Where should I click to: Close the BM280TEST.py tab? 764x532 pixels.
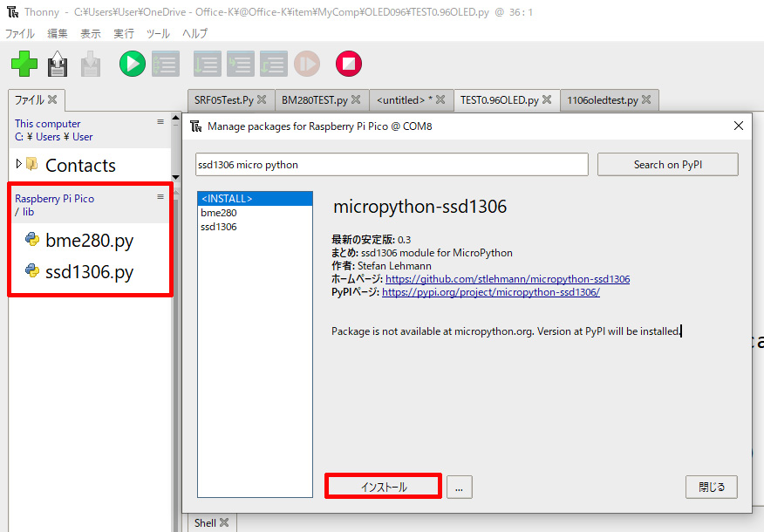pos(356,99)
